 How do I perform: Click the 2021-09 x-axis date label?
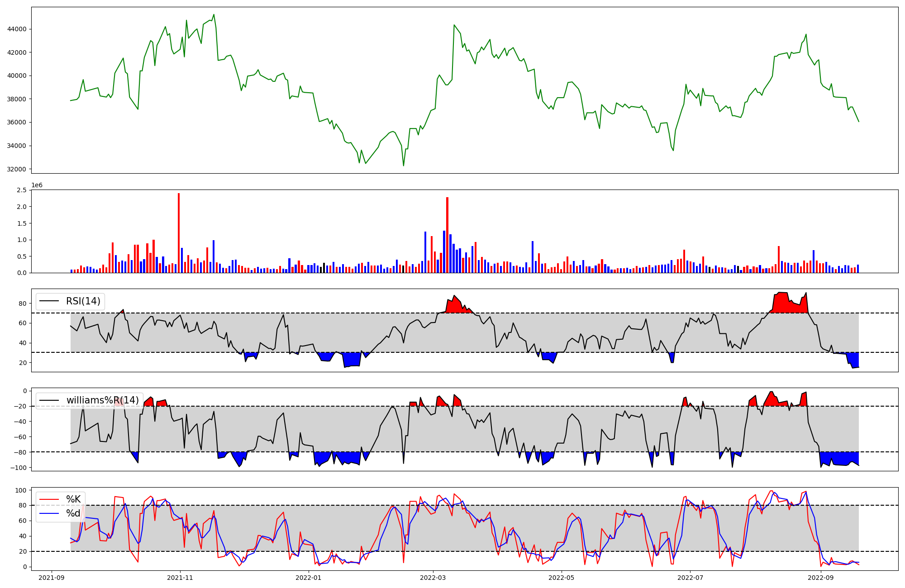(x=52, y=578)
